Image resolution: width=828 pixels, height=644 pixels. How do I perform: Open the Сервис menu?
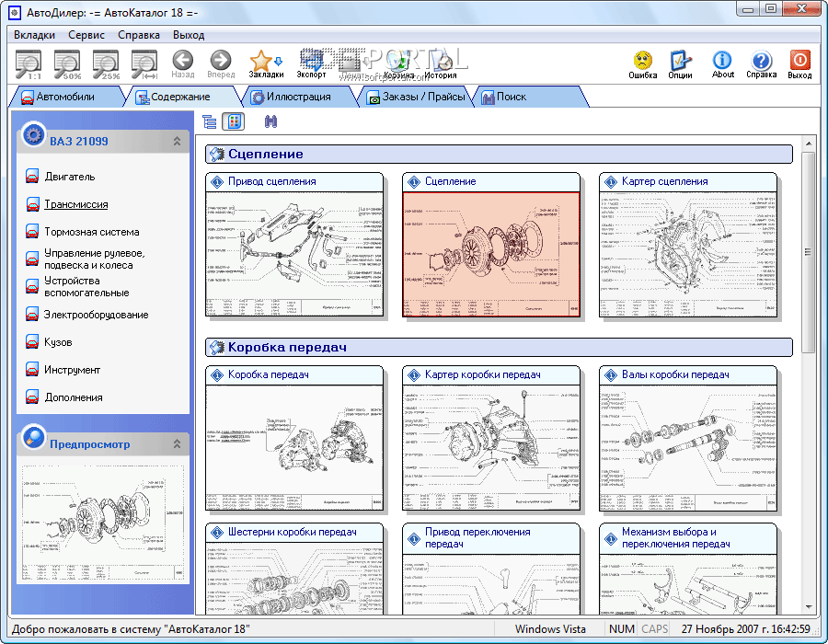[86, 35]
